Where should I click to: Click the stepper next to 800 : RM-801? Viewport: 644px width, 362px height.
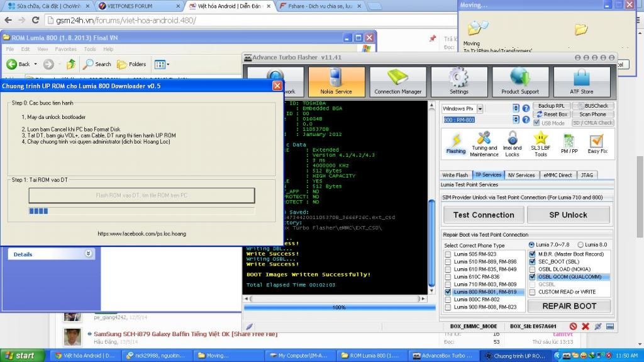(x=516, y=120)
